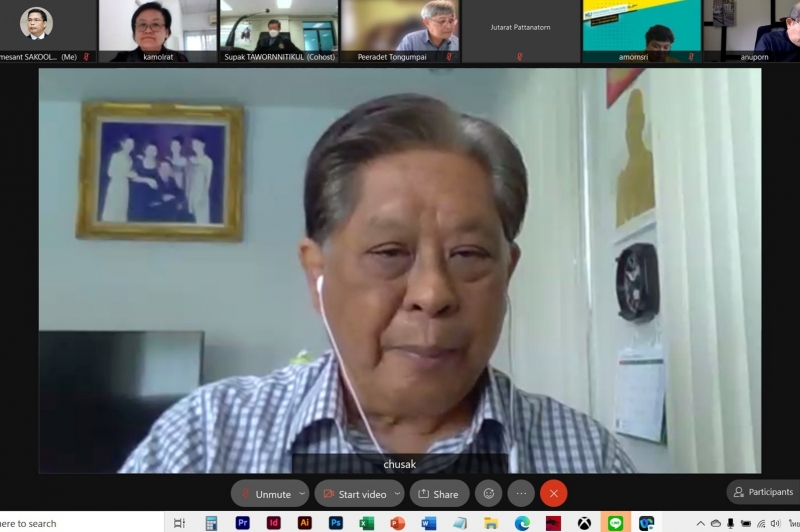
Task: Launch Adobe Illustrator from taskbar
Action: coord(304,523)
